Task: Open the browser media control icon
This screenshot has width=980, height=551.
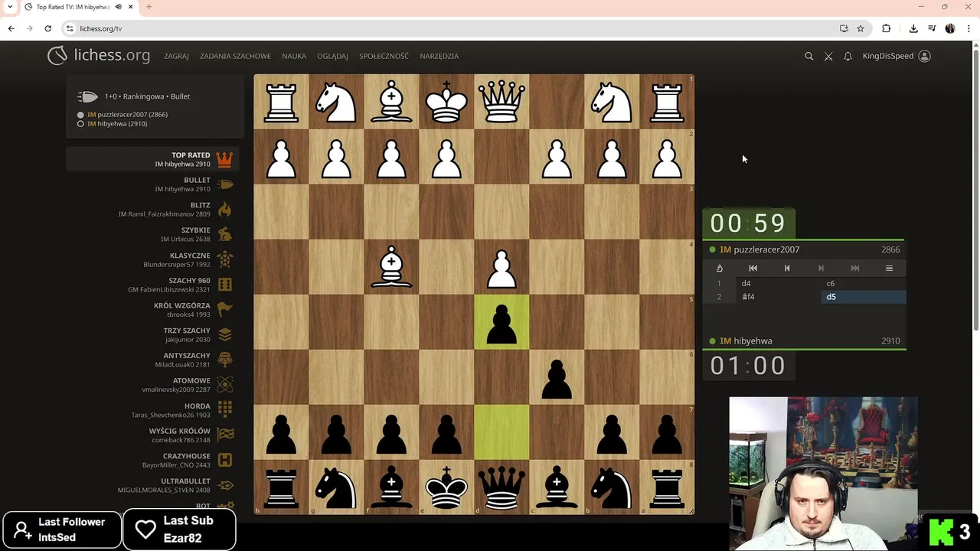Action: pos(932,28)
